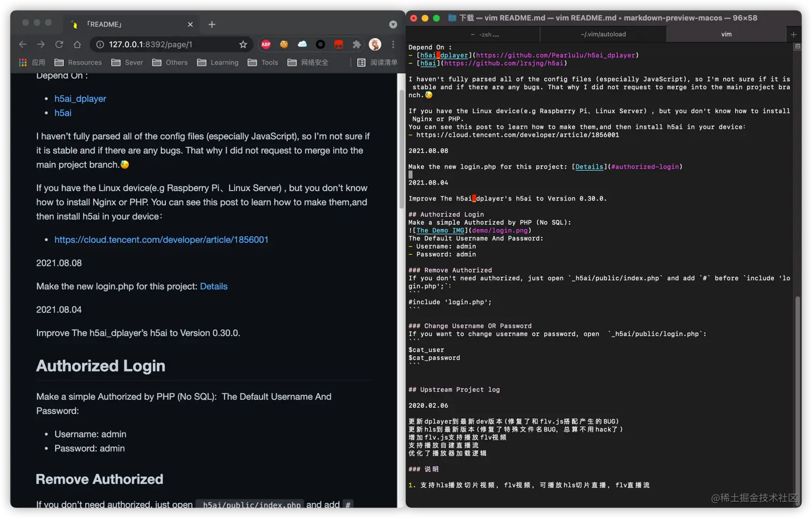Click the 'index.php' inline code in preview
Screen dimensions: 812x518
(x=251, y=505)
